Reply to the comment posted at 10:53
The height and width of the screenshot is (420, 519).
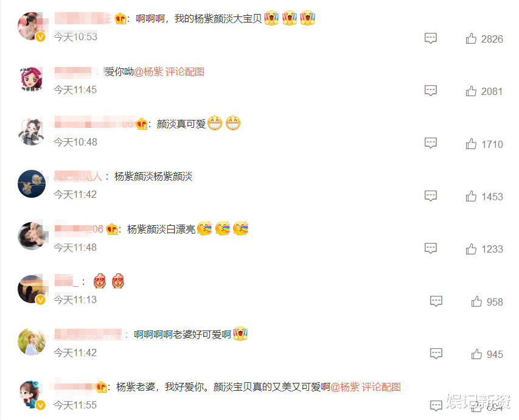[431, 38]
